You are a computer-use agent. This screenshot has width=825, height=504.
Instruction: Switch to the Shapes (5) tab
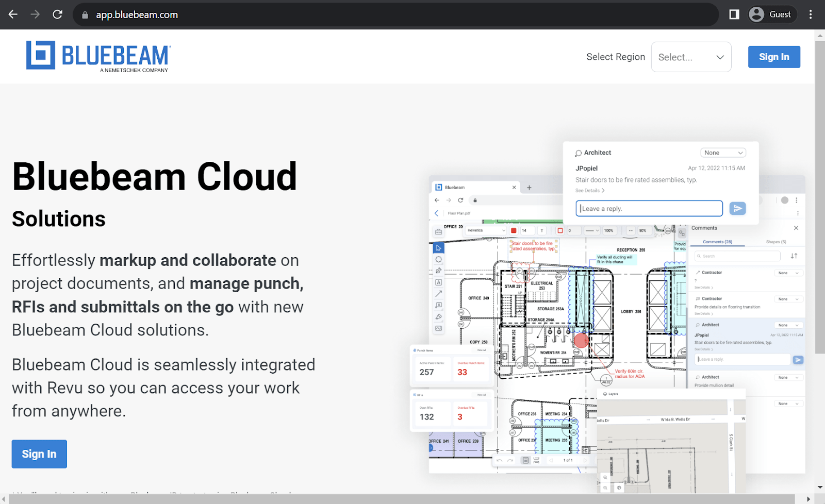(x=775, y=241)
